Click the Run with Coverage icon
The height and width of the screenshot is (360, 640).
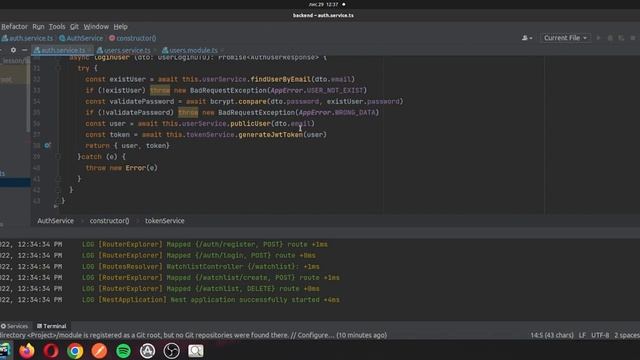(x=621, y=38)
